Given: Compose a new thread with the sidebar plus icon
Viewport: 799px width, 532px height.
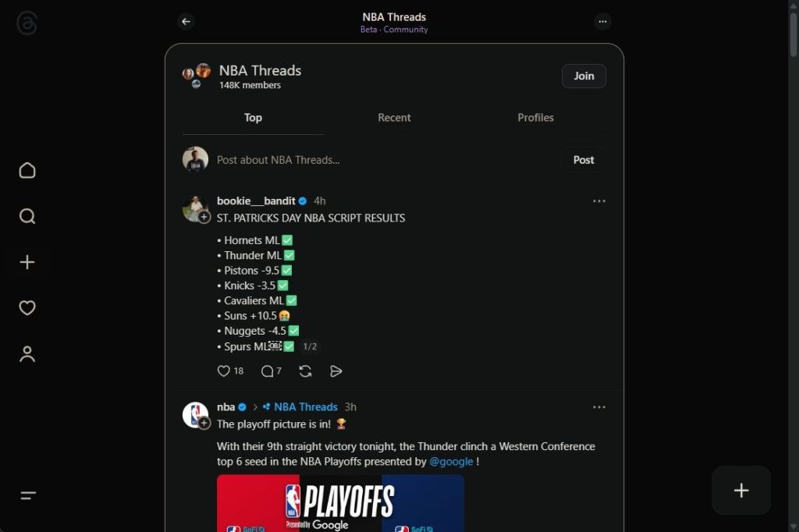Looking at the screenshot, I should click(x=27, y=262).
